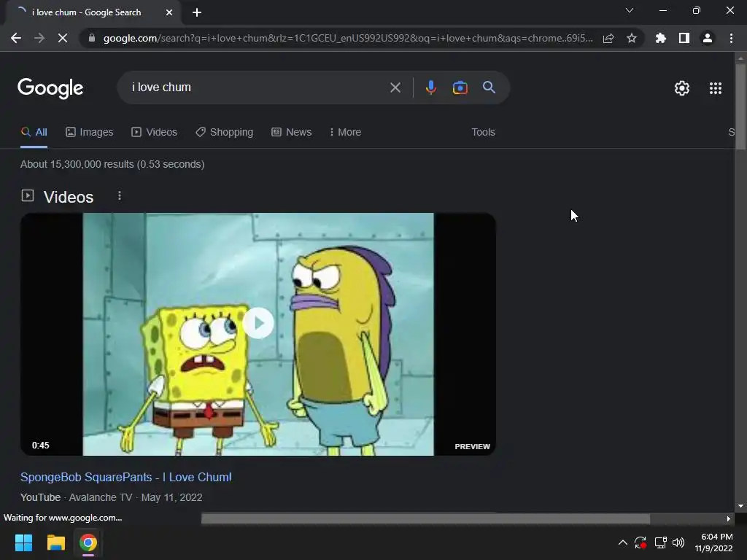Click the magnifier search button

pos(489,87)
